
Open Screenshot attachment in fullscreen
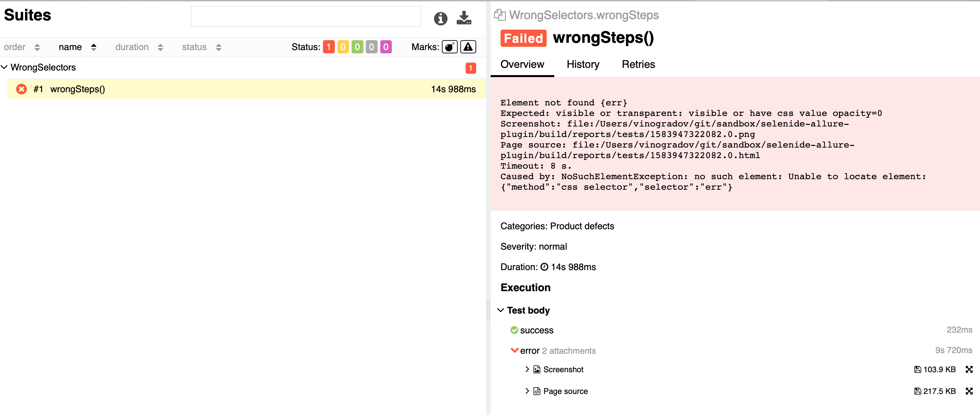(968, 369)
